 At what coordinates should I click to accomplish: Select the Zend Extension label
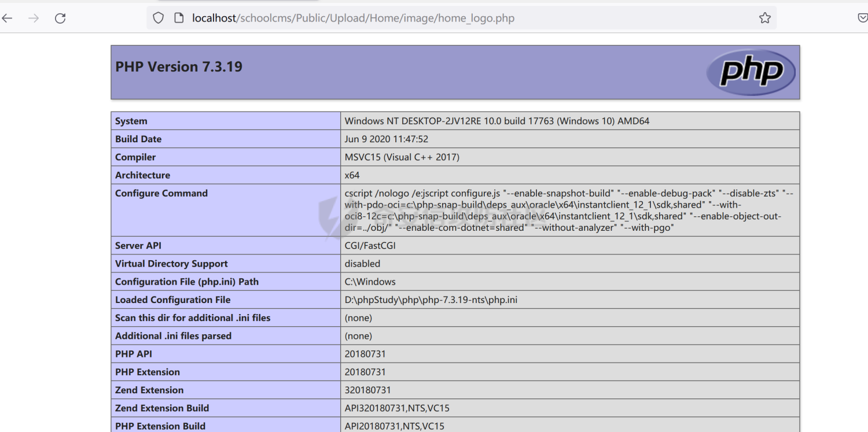149,390
